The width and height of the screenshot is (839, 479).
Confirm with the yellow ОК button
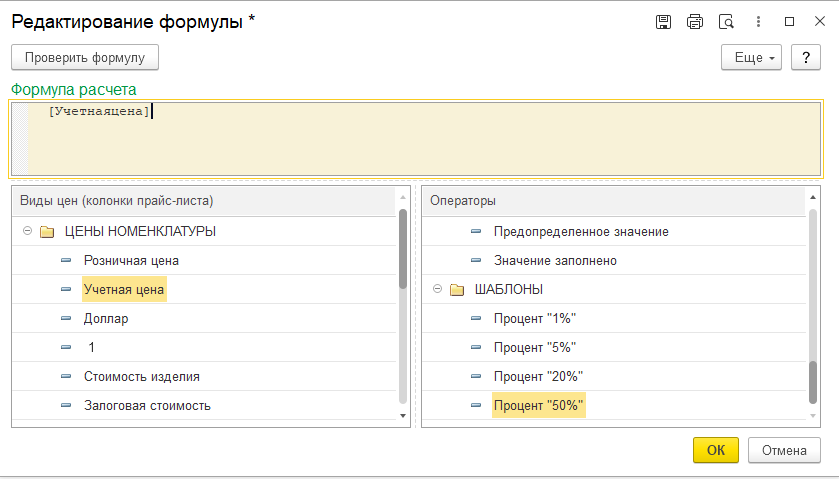pos(715,450)
